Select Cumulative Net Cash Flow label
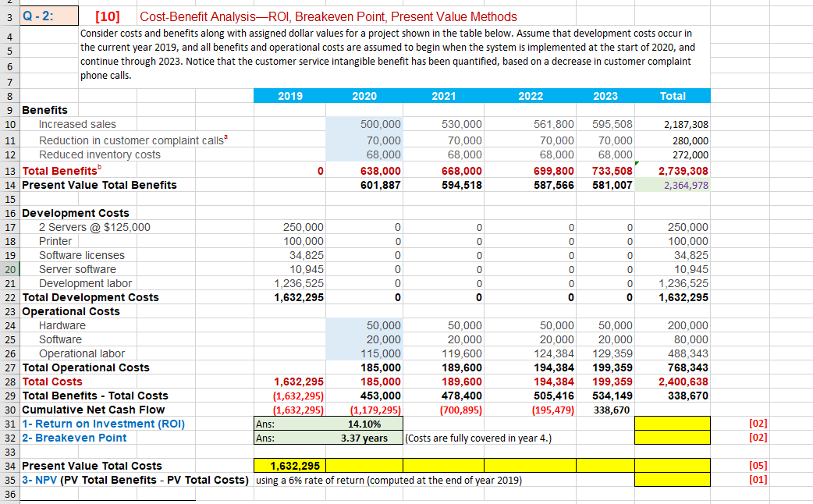Screen dimensions: 813x504 [x=93, y=410]
